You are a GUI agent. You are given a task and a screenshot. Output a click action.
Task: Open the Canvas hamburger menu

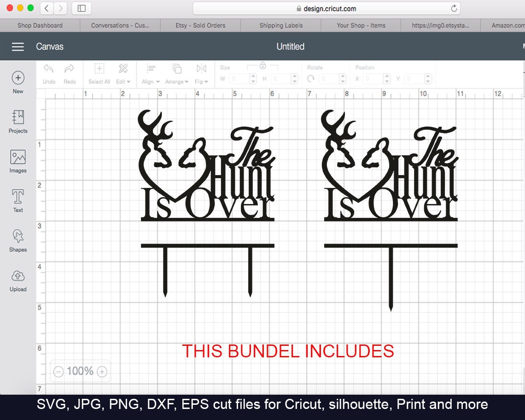(x=17, y=46)
